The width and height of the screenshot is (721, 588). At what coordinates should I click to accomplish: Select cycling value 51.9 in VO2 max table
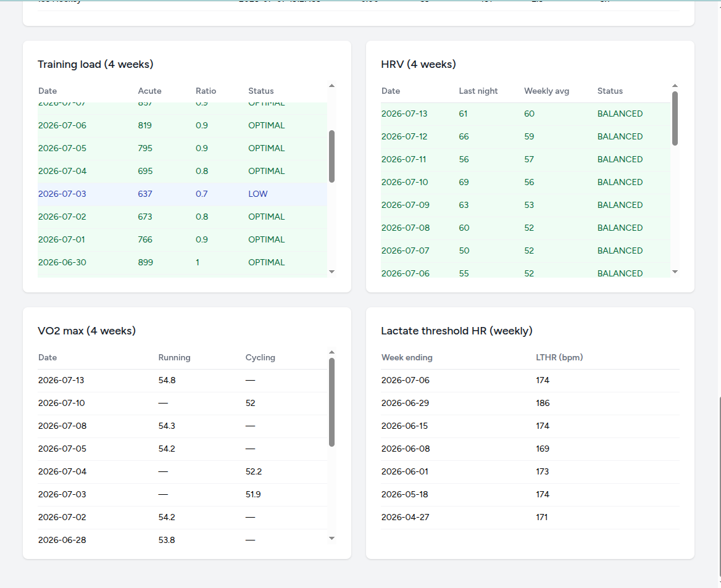pos(253,494)
